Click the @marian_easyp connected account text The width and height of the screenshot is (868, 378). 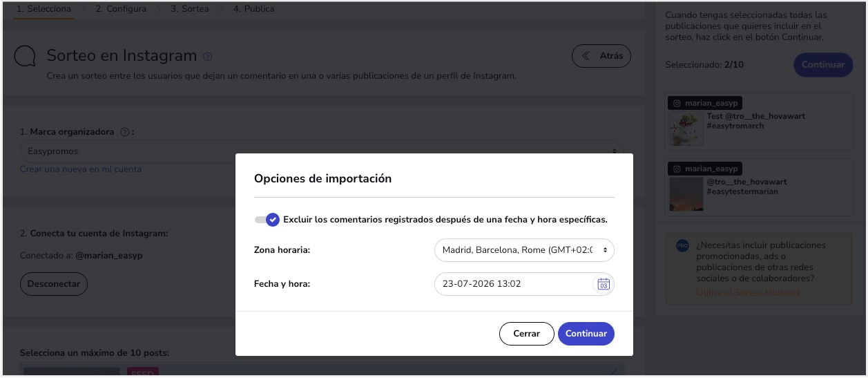[x=108, y=256]
